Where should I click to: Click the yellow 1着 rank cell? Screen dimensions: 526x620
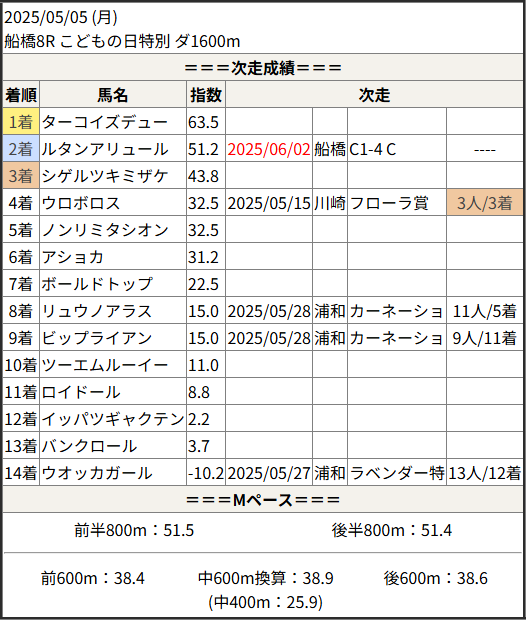tap(21, 121)
